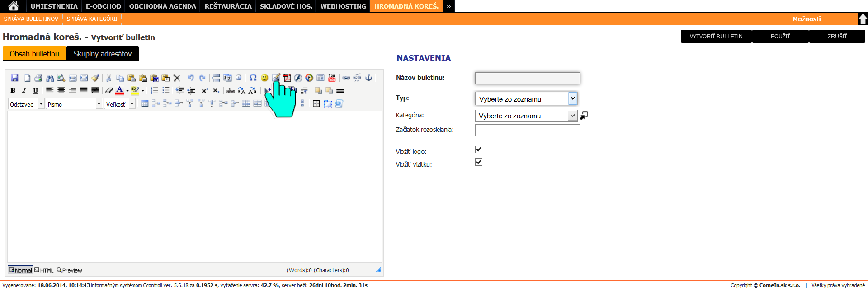The height and width of the screenshot is (288, 868).
Task: Uncheck the Vložiť logo checkbox
Action: pos(479,149)
